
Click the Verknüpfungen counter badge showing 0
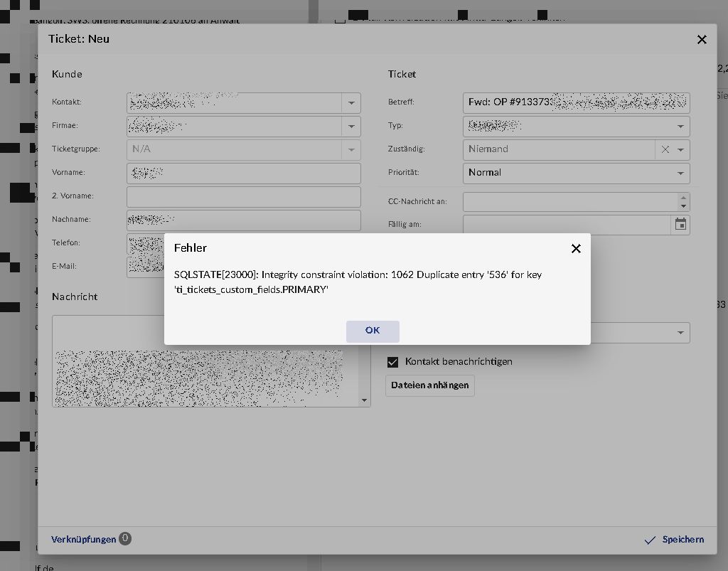click(x=124, y=539)
